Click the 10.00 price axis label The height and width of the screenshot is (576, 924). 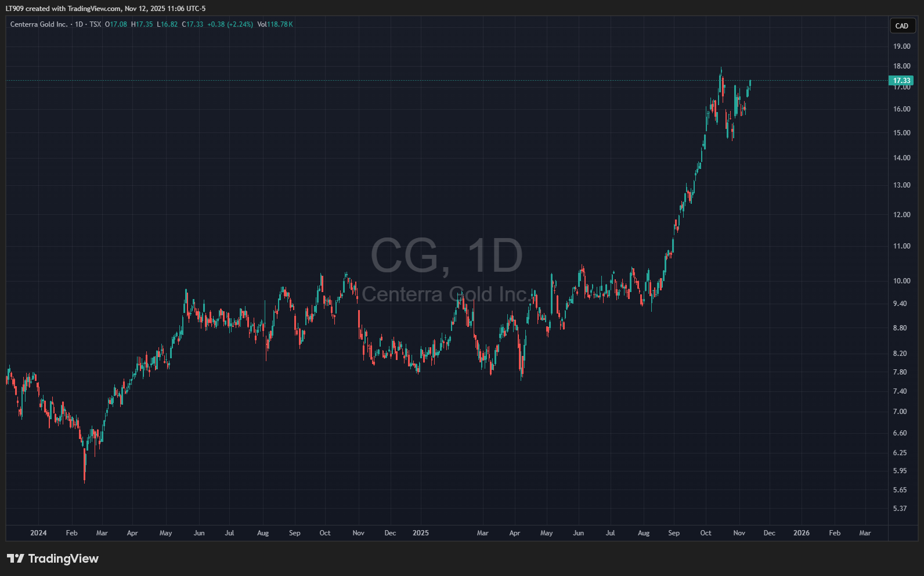tap(901, 281)
